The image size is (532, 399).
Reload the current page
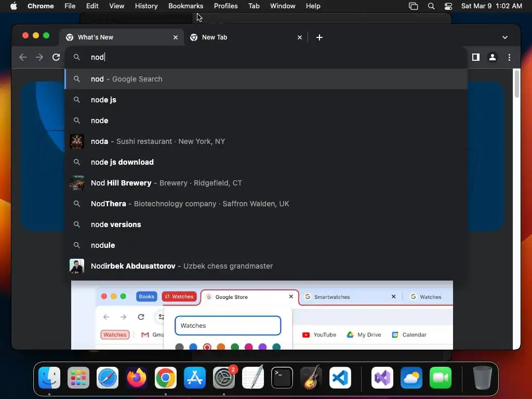coord(56,57)
